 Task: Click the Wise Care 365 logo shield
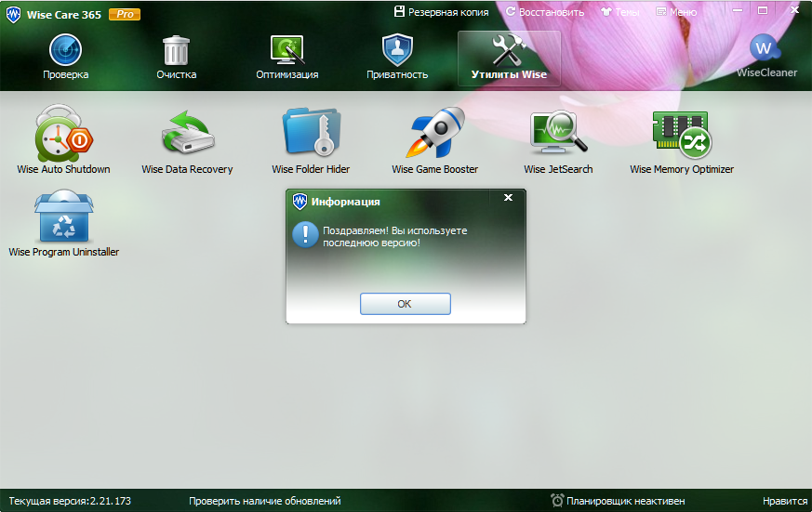(x=13, y=15)
